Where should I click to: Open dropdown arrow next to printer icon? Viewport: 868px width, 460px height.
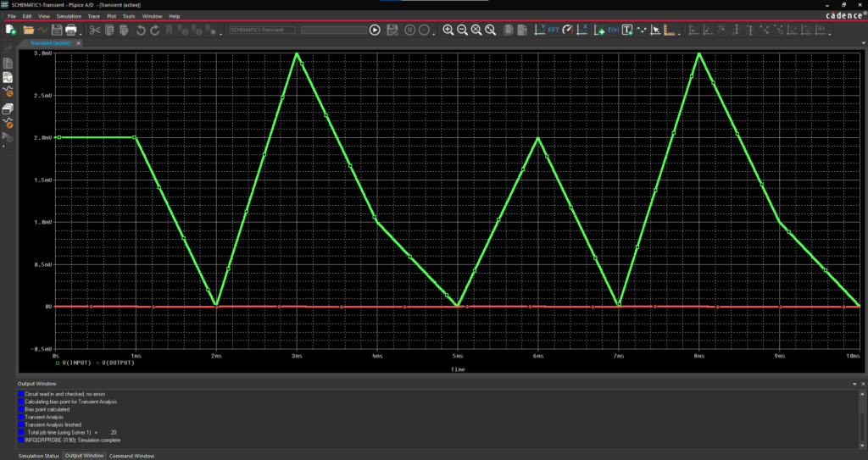pos(81,35)
